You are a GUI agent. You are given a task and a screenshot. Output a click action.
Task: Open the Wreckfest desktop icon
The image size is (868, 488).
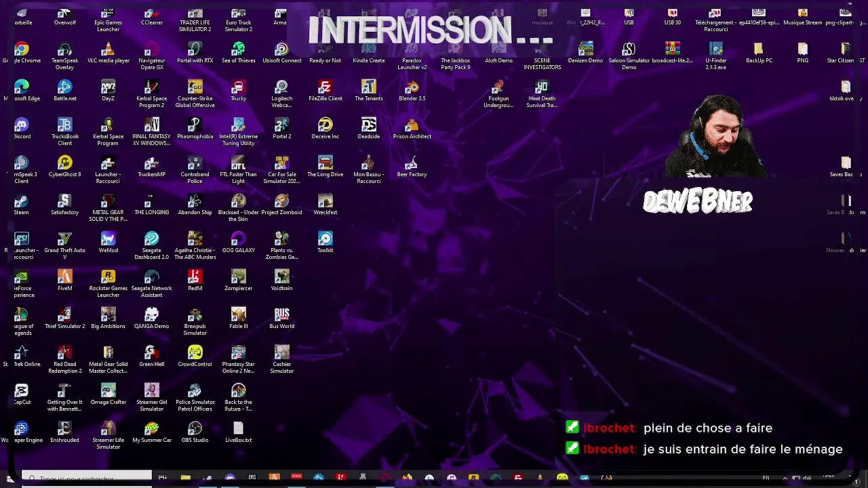(x=325, y=205)
